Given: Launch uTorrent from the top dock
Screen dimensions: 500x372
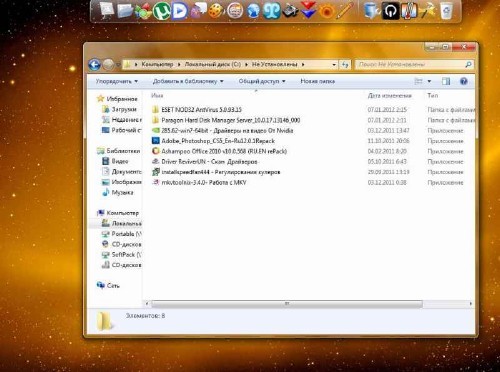Looking at the screenshot, I should [x=162, y=11].
